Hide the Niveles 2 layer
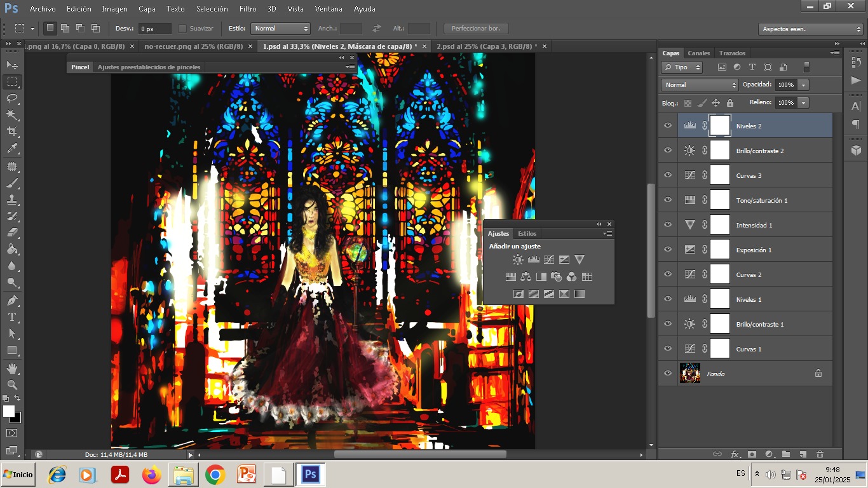The width and height of the screenshot is (868, 488). [668, 126]
